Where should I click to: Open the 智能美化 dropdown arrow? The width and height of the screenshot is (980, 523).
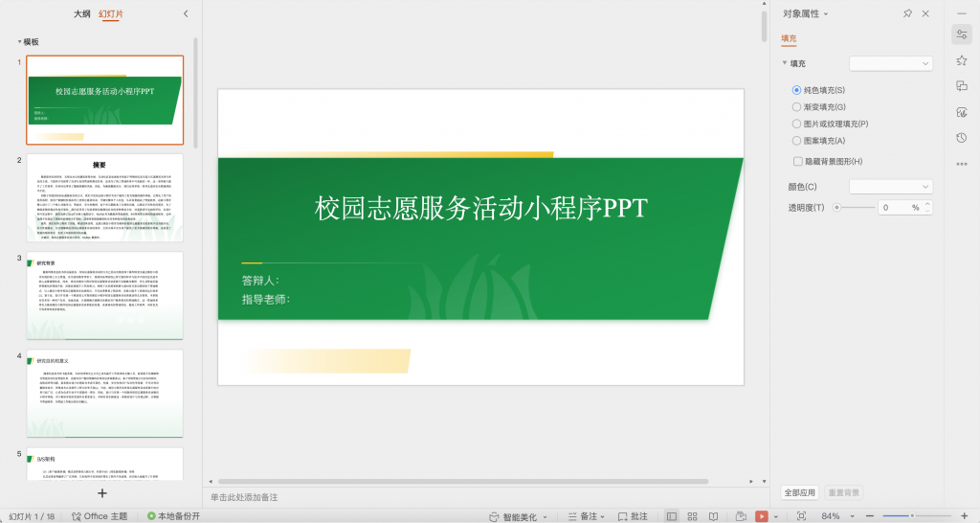click(x=545, y=517)
